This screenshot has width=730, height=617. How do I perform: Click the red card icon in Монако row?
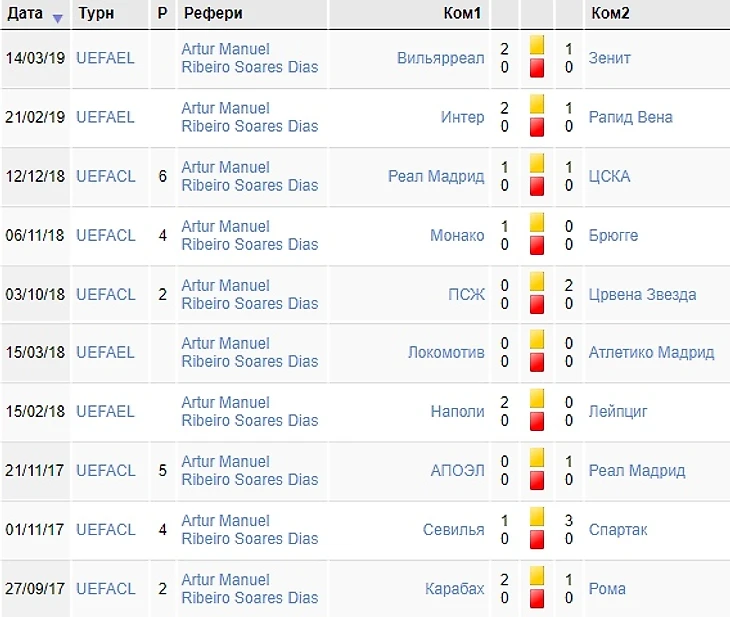[x=536, y=245]
